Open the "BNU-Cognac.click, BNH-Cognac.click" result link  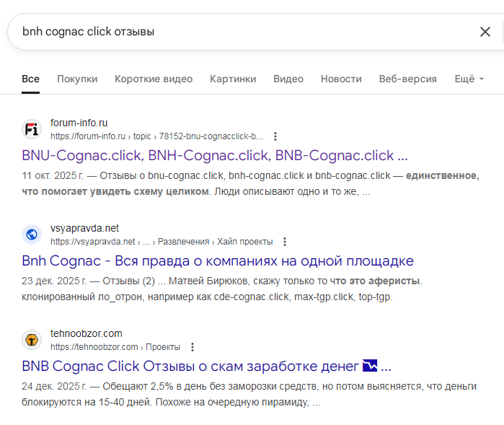click(x=215, y=155)
